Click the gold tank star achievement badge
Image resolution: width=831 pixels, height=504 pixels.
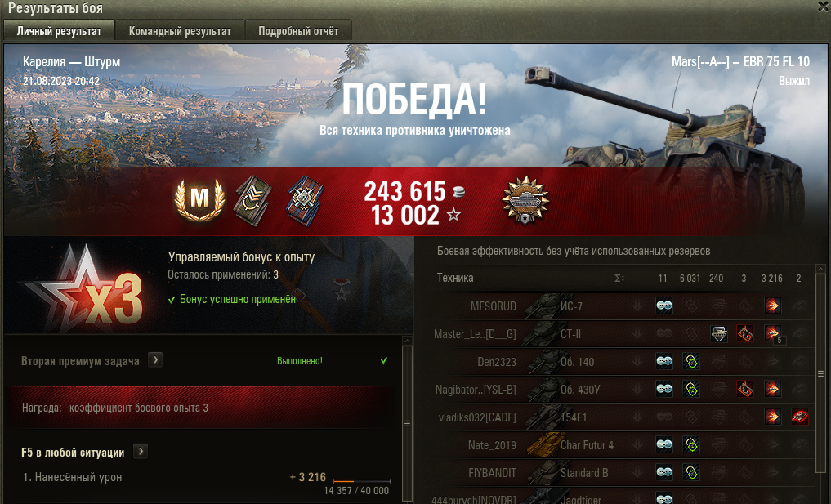[x=525, y=200]
